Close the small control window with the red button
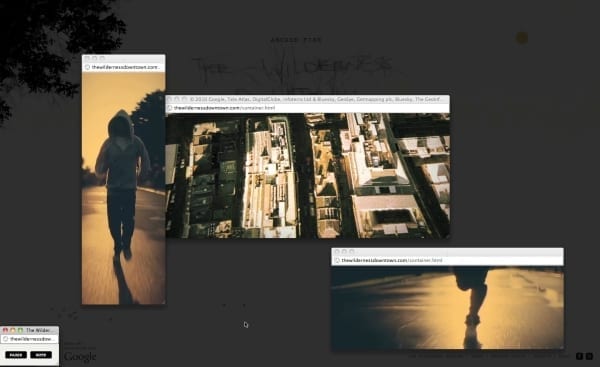This screenshot has width=600, height=367. point(5,330)
